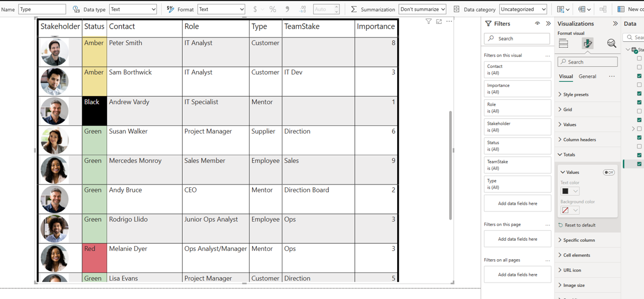Open the Build visual fields icon
The width and height of the screenshot is (644, 299).
tap(563, 43)
